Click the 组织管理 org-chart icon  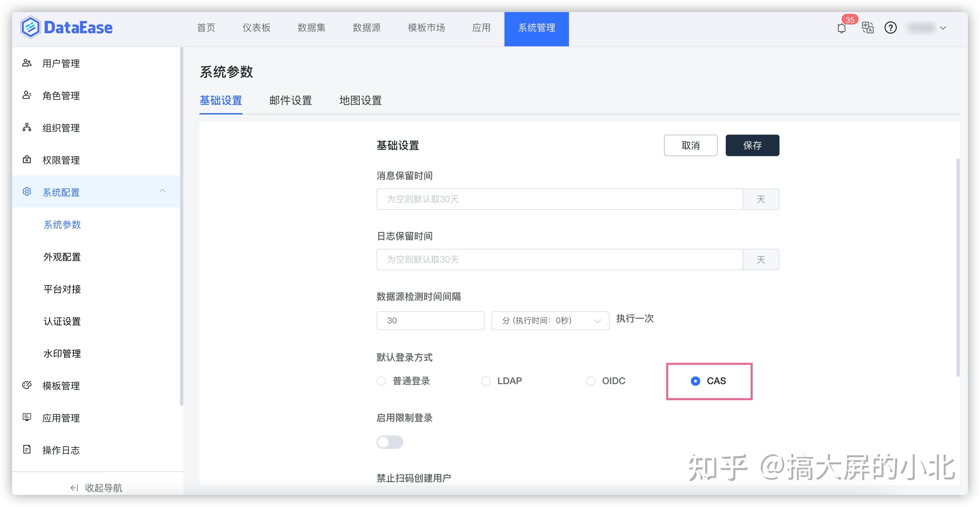(x=27, y=128)
